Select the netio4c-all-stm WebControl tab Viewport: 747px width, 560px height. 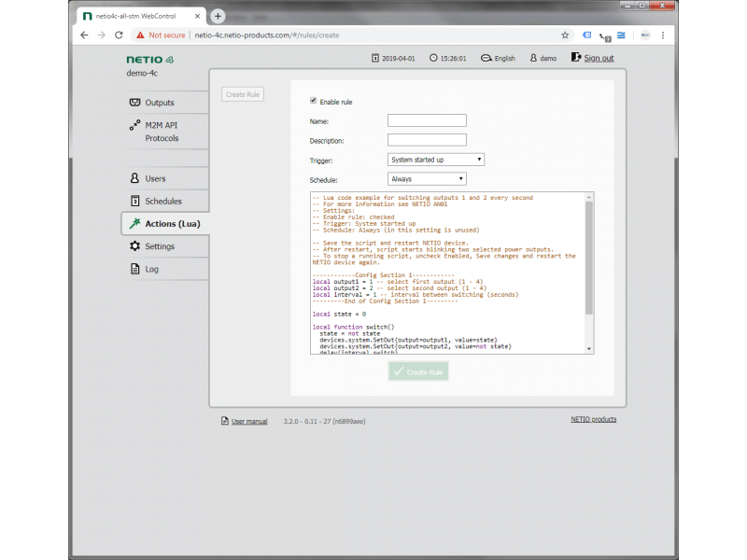tap(141, 16)
